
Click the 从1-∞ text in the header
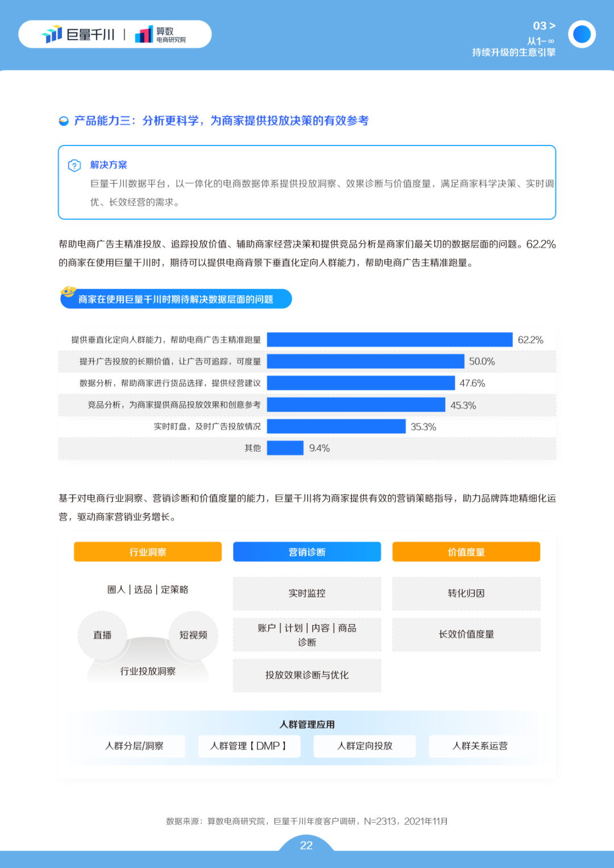tap(541, 41)
